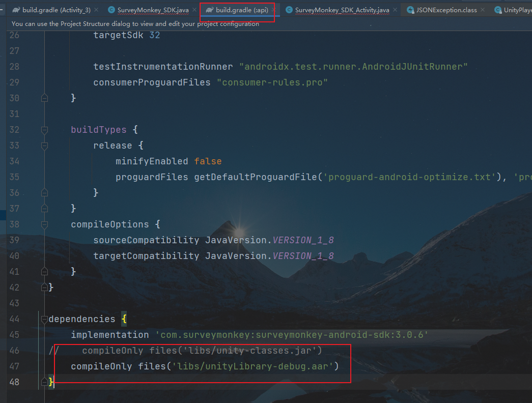Screen dimensions: 532x403
Task: Click the buildTypes keyword
Action: pyautogui.click(x=98, y=130)
